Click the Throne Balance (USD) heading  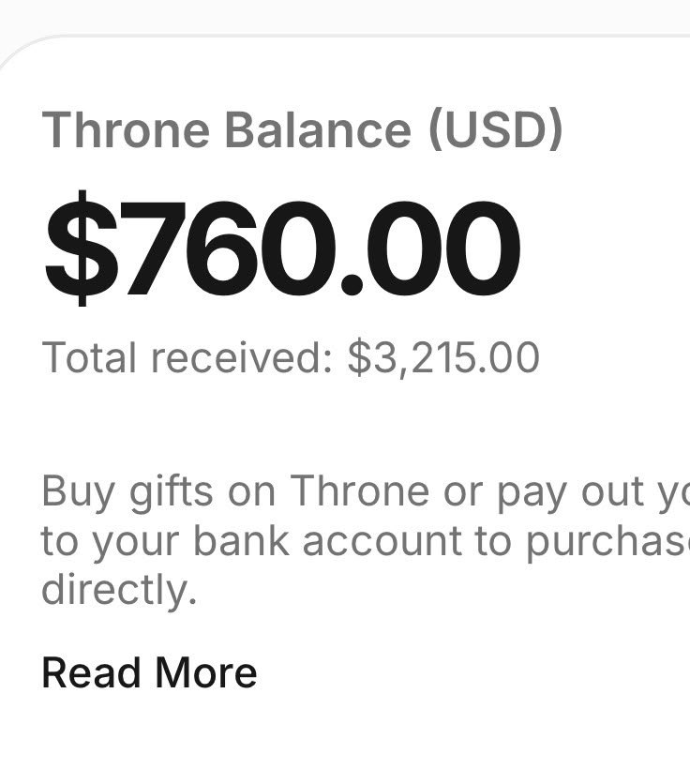[x=303, y=129]
